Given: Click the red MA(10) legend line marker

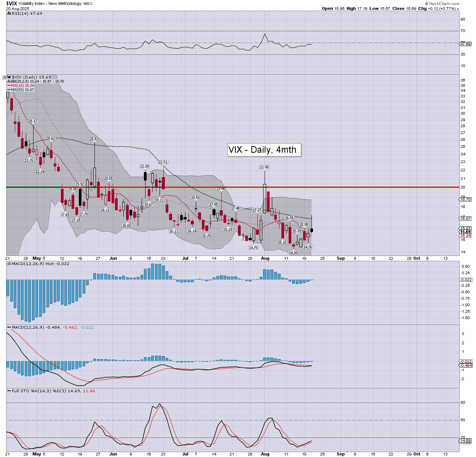Looking at the screenshot, I should pos(9,86).
